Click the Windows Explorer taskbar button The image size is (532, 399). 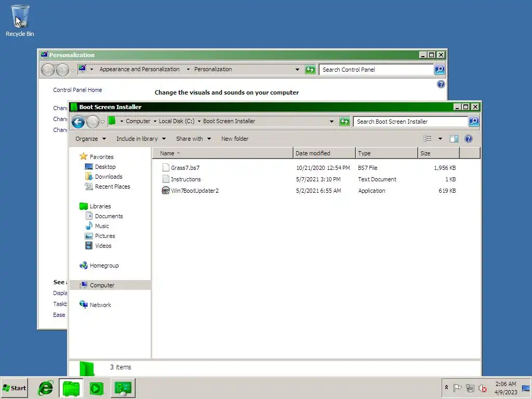click(x=71, y=388)
